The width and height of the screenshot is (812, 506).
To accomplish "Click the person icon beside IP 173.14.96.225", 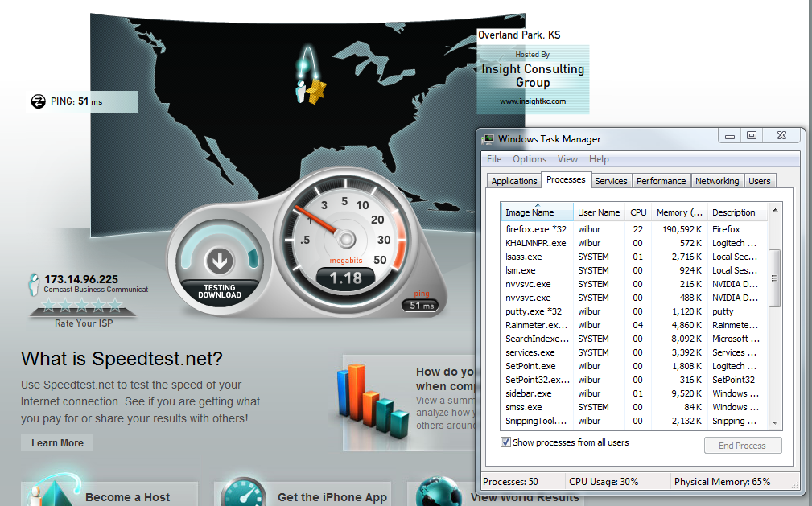I will (34, 284).
